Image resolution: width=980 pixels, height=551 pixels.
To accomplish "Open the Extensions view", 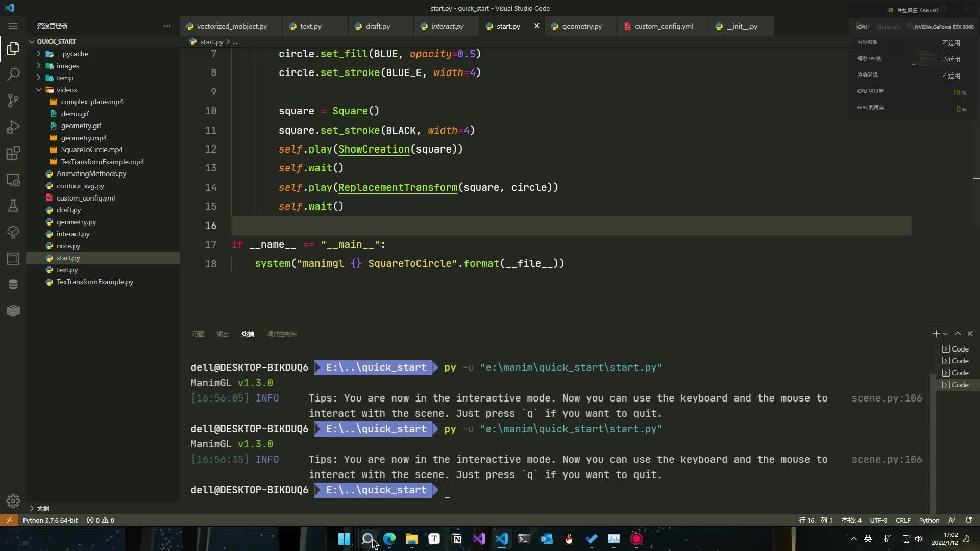I will click(x=13, y=153).
